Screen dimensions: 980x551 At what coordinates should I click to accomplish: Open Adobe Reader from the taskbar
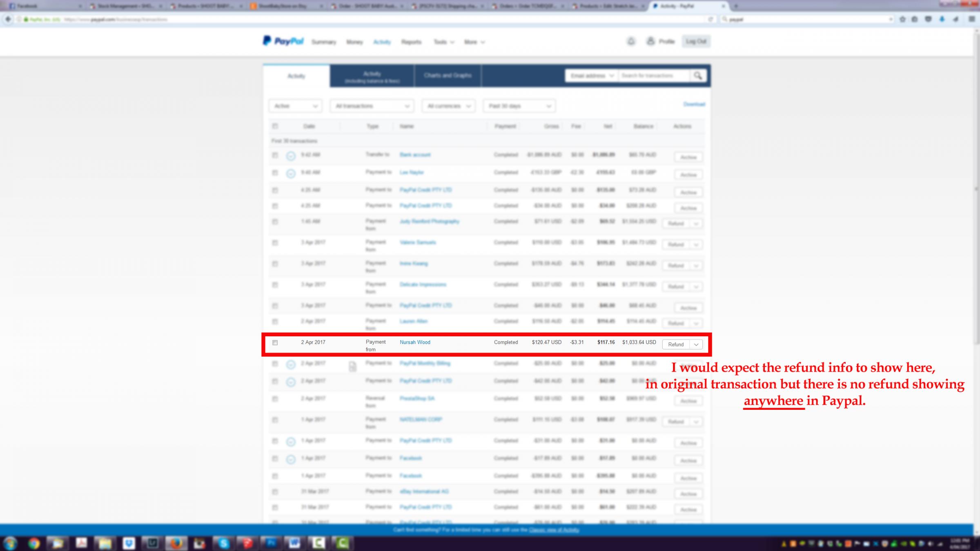82,543
